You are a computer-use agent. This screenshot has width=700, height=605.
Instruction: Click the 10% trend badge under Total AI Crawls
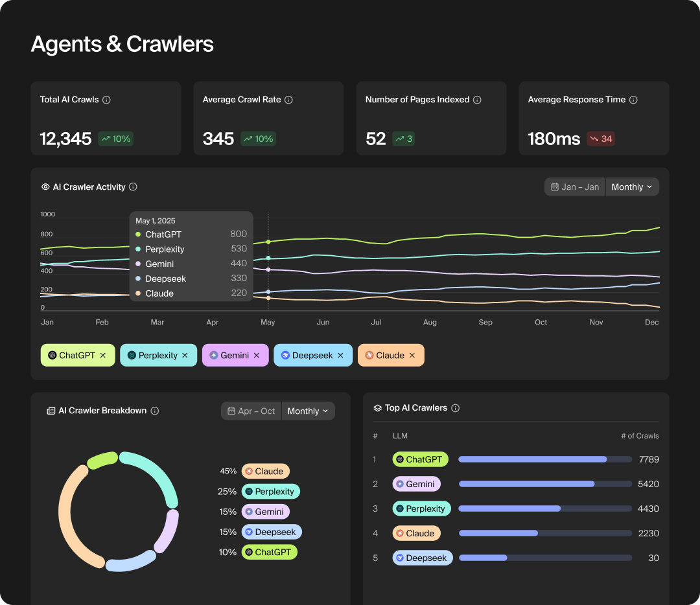(x=115, y=139)
